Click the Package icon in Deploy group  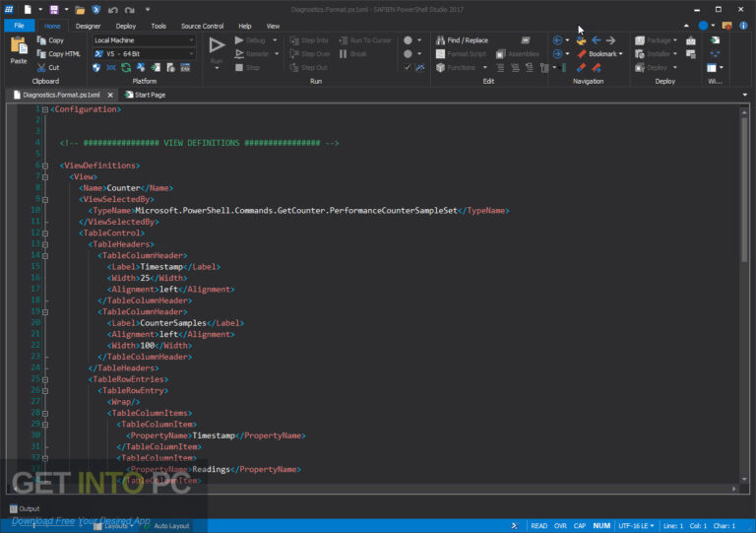[x=640, y=40]
